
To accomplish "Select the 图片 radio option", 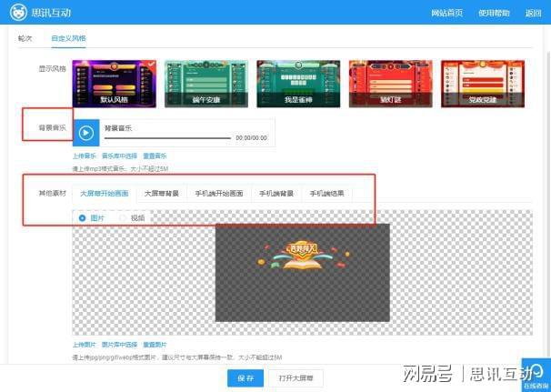I will 83,218.
